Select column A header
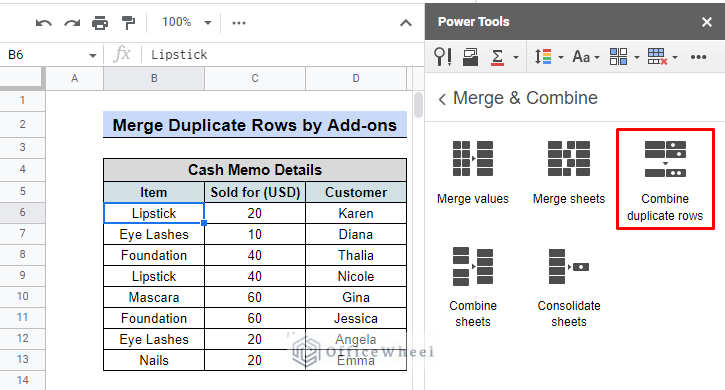The width and height of the screenshot is (725, 390). (x=74, y=79)
